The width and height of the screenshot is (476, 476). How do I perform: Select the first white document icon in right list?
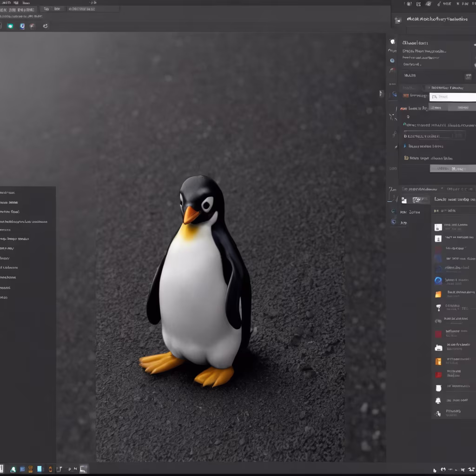438,227
